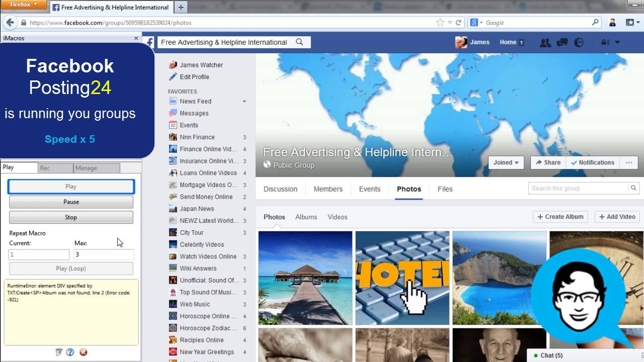Viewport: 644px width, 362px height.
Task: Click the Max repeat input field
Action: [x=104, y=255]
